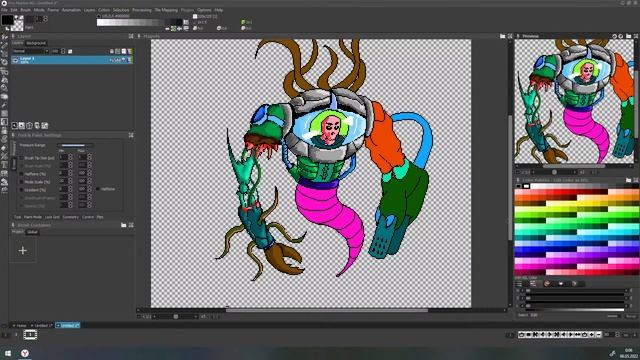Open the Symmetry tab in the tool settings
Screen dimensions: 640x360
click(x=71, y=217)
